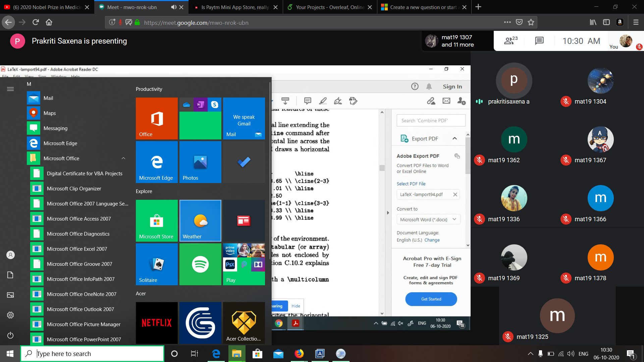The height and width of the screenshot is (362, 644).
Task: Switch to the Paytm Mini App tab
Action: click(x=236, y=7)
